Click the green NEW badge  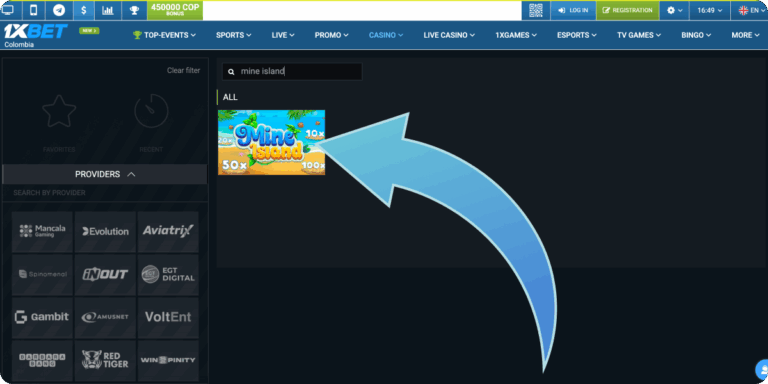(x=89, y=31)
